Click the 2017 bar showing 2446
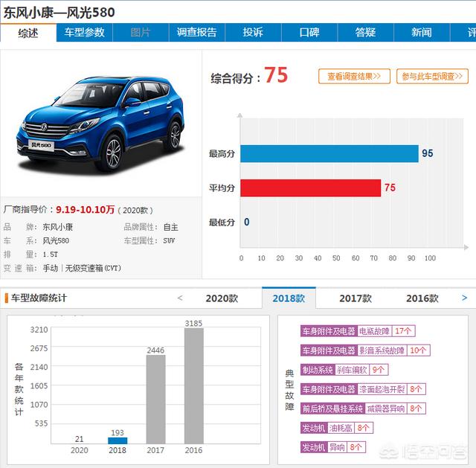The image size is (476, 468). (x=155, y=399)
